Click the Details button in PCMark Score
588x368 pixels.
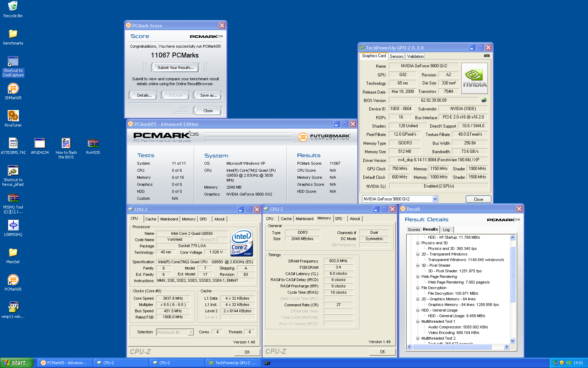click(x=144, y=95)
